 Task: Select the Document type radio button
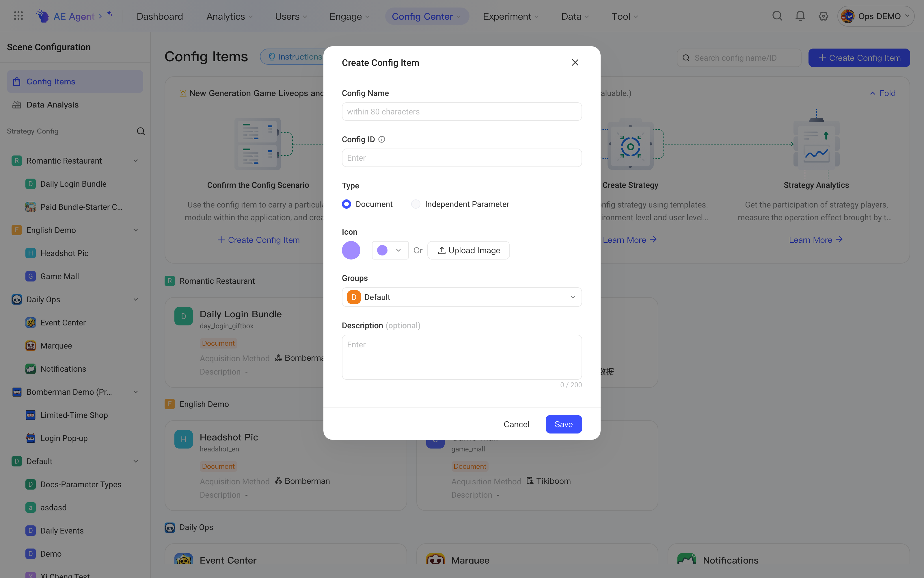point(346,204)
